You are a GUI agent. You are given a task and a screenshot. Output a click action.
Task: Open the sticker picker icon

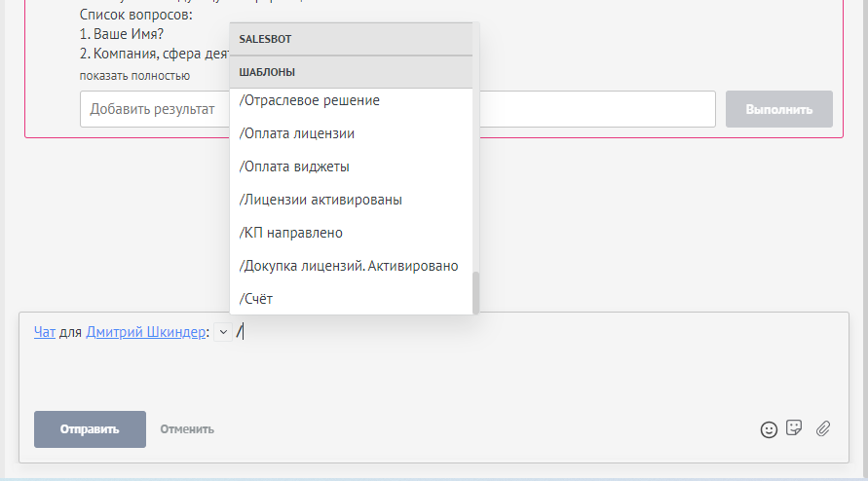pyautogui.click(x=794, y=427)
